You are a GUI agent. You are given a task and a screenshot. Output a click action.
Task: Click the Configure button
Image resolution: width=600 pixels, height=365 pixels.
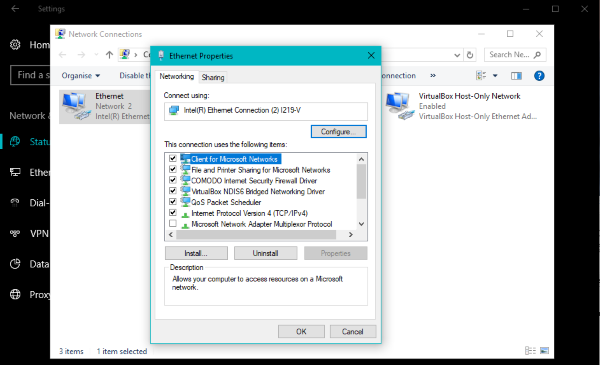click(x=339, y=132)
